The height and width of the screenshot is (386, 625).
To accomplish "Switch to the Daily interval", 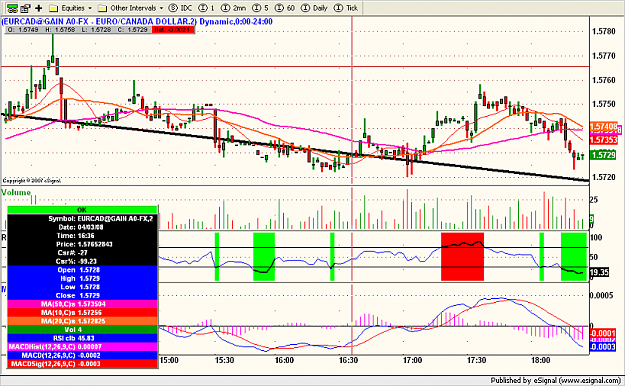I will coord(314,8).
